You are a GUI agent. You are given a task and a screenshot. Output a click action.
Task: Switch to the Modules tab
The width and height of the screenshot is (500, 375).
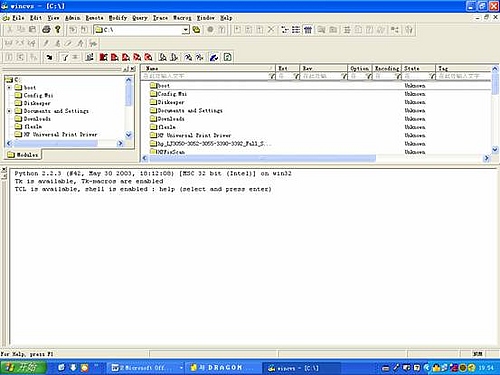coord(23,155)
